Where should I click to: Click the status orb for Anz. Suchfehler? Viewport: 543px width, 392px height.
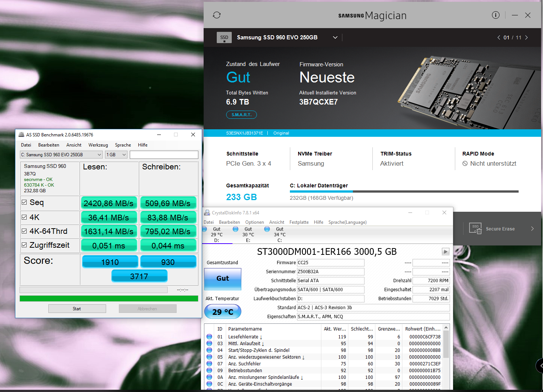tap(209, 364)
